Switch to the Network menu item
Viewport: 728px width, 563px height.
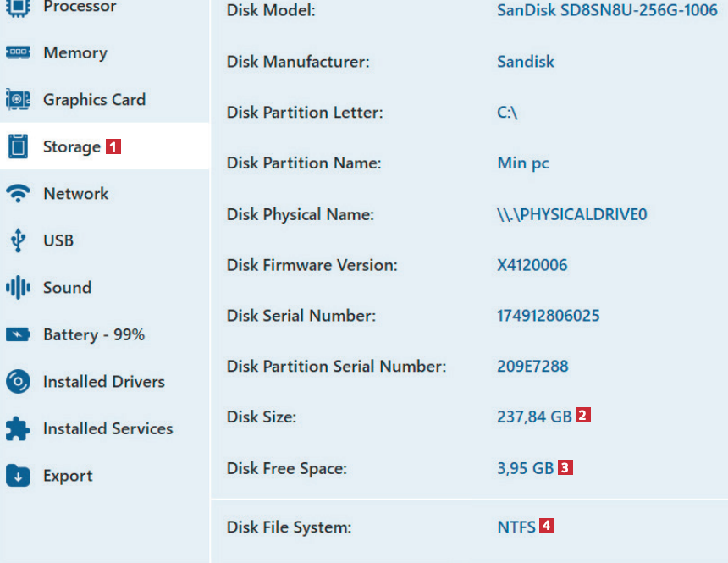(x=76, y=194)
